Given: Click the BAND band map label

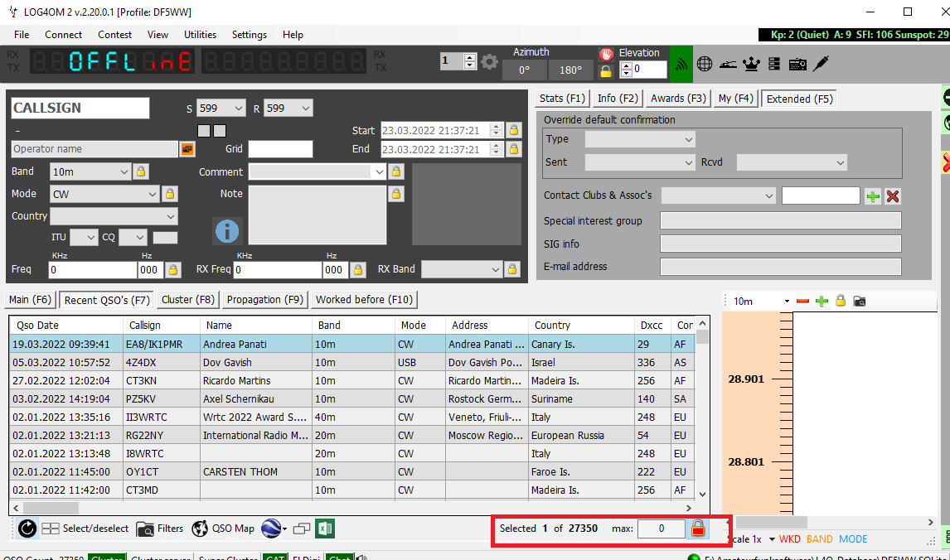Looking at the screenshot, I should [819, 538].
